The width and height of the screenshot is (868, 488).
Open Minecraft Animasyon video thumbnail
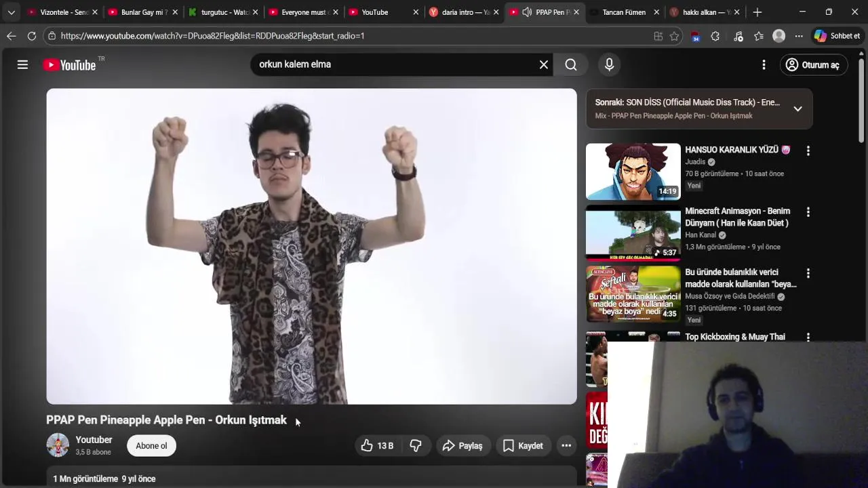click(633, 232)
